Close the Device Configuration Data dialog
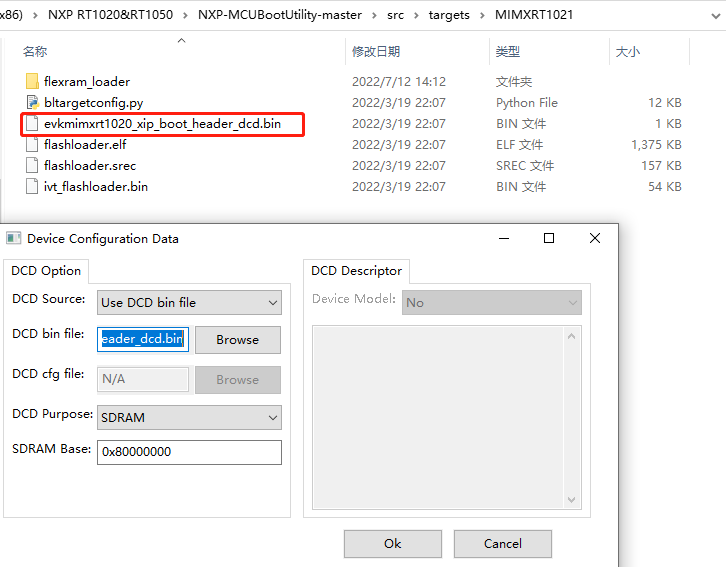This screenshot has height=567, width=726. pyautogui.click(x=595, y=238)
